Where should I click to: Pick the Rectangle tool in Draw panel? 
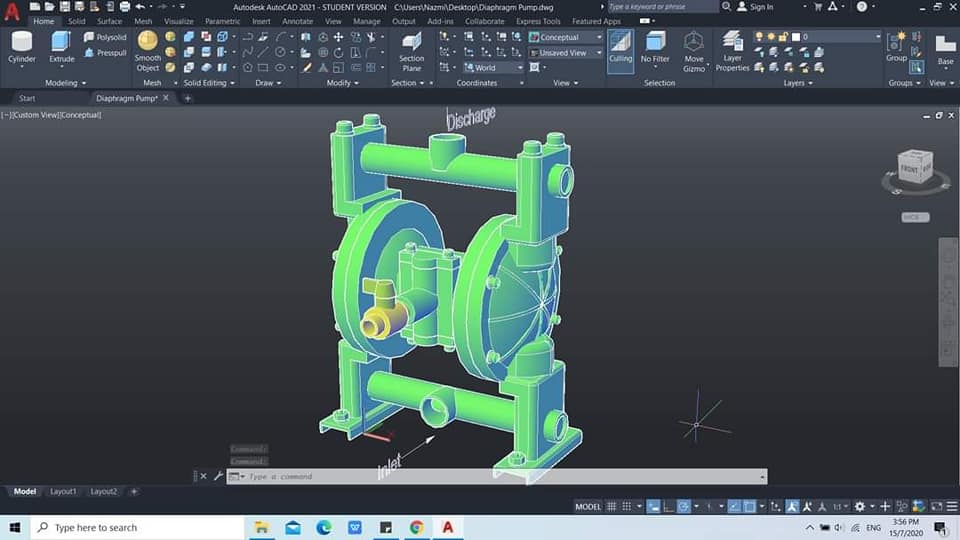263,67
